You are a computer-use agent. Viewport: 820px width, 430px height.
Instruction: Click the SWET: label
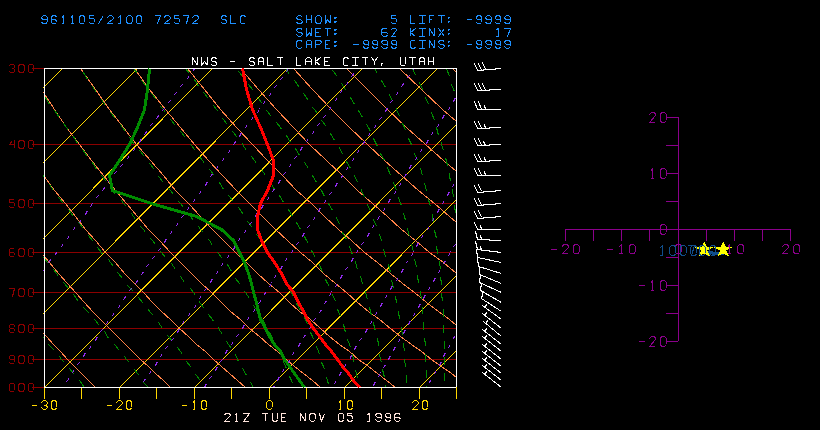click(x=317, y=32)
